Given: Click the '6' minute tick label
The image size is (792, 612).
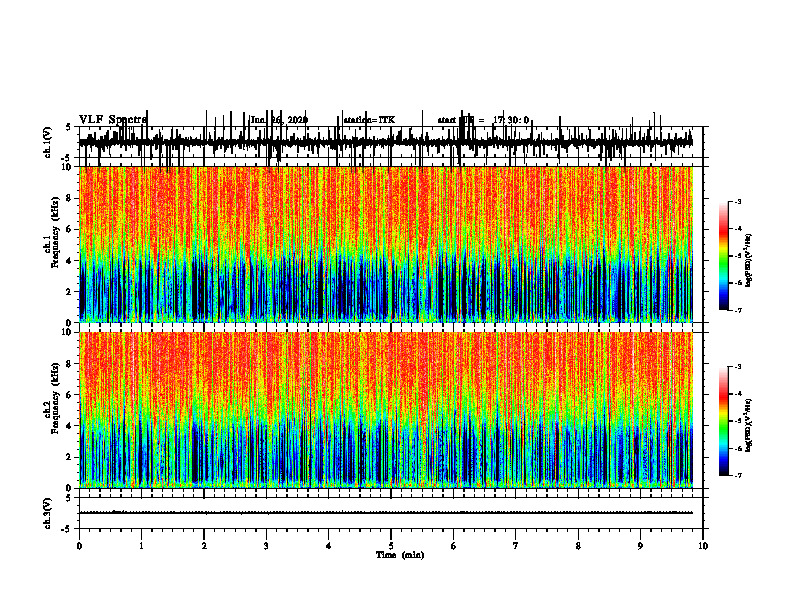Looking at the screenshot, I should click(x=454, y=546).
